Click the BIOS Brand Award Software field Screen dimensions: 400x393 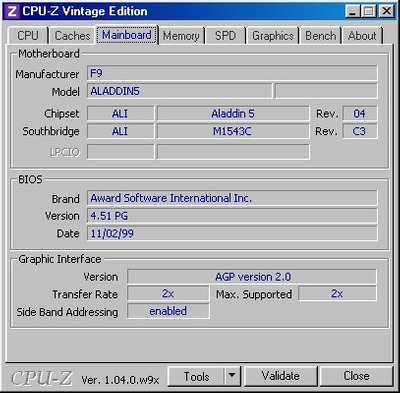[232, 198]
